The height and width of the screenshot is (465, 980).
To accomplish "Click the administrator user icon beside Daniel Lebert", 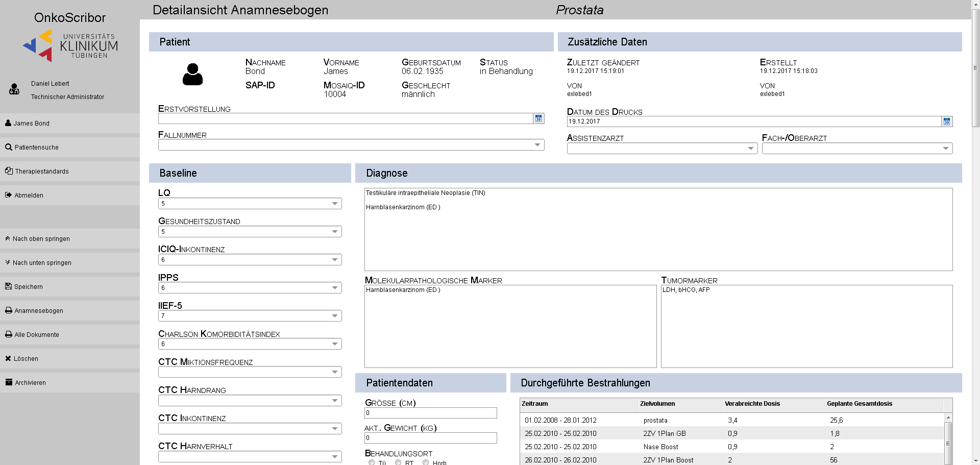I will pos(14,89).
